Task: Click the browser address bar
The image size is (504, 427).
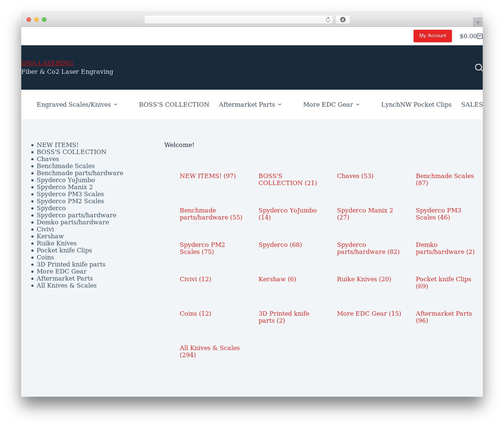Action: point(238,20)
